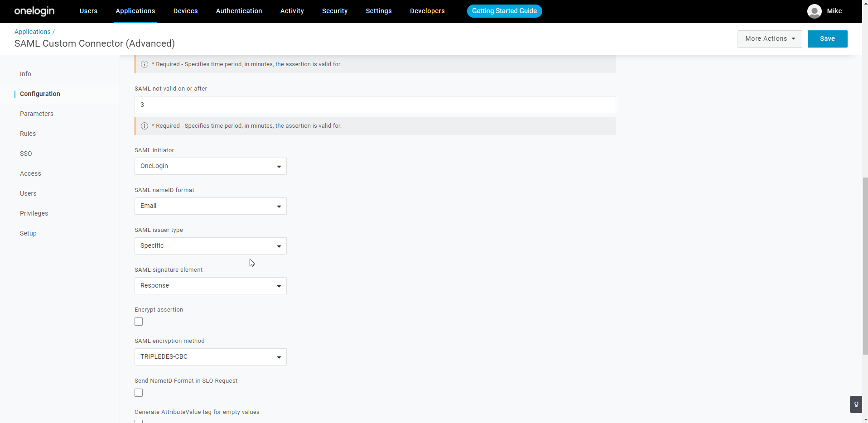Click the SAML not valid on or after field
Viewport: 868px width, 423px height.
tap(375, 105)
